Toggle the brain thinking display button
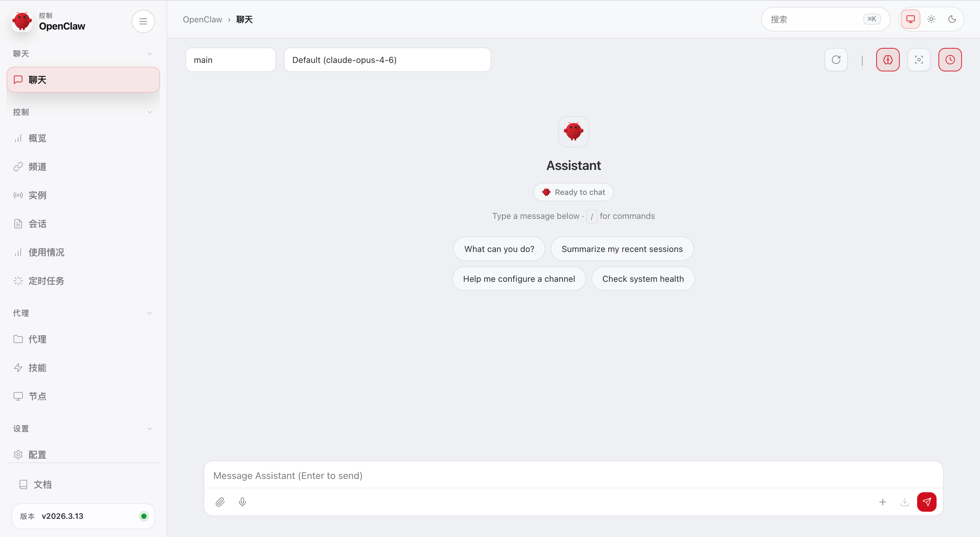 coord(888,60)
